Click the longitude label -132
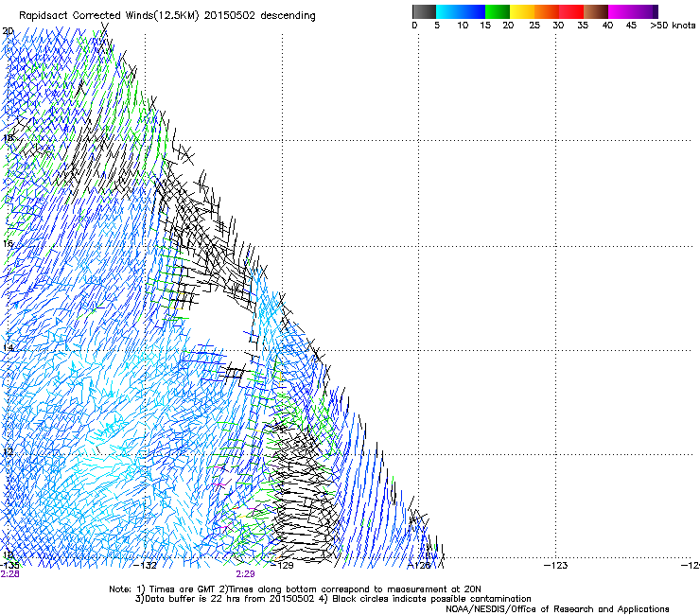 (146, 566)
